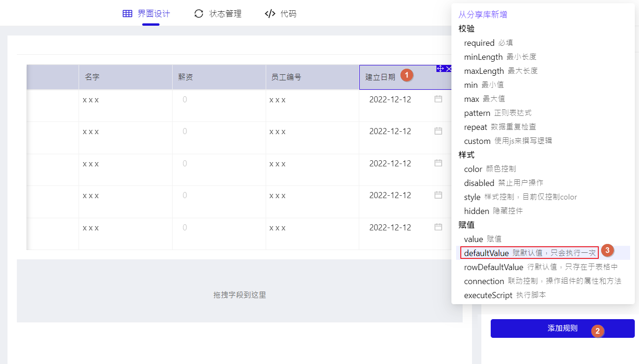639x364 pixels.
Task: Open the 代码 tab
Action: [281, 14]
